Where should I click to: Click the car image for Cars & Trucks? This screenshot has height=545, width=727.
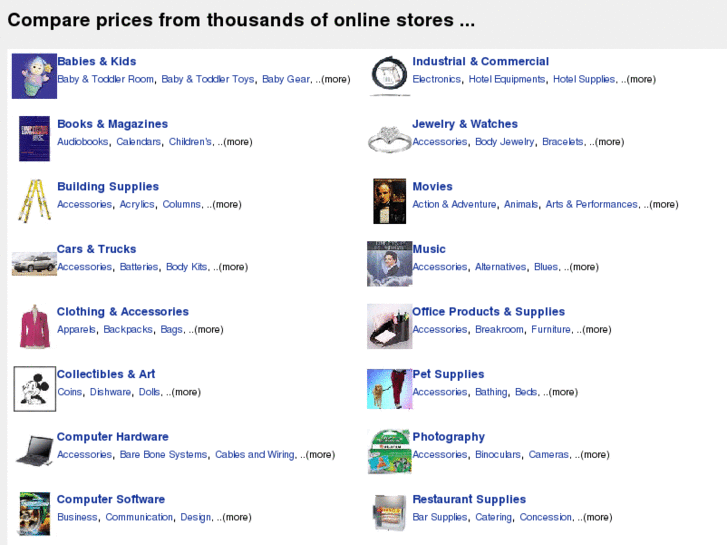(x=34, y=263)
